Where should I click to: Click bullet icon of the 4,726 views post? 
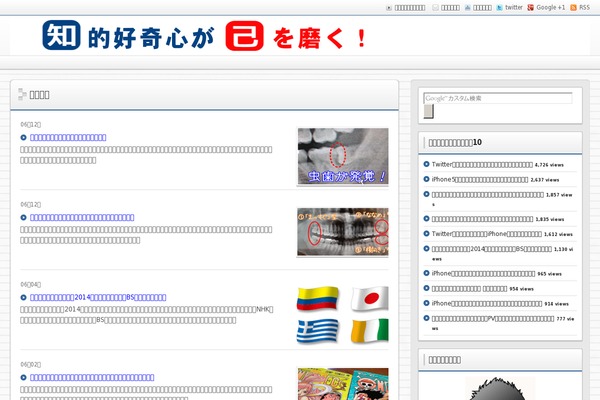[x=426, y=164]
